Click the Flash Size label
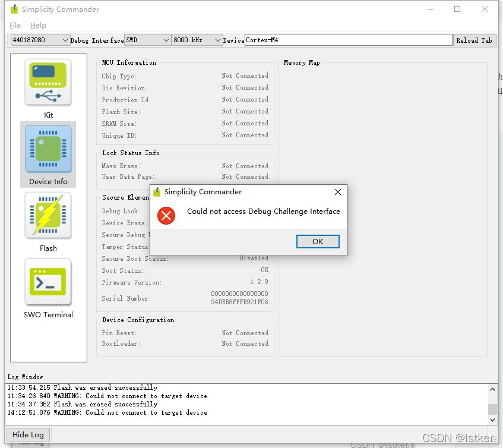 pyautogui.click(x=121, y=112)
